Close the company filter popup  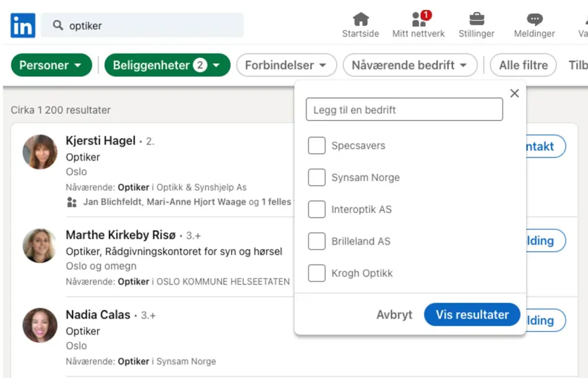click(515, 93)
